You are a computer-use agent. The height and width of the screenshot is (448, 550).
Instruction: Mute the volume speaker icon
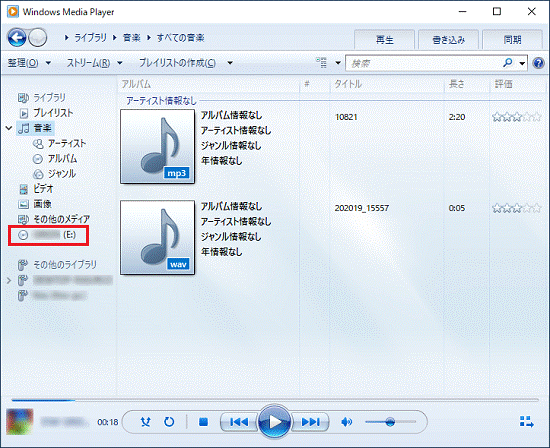click(347, 422)
